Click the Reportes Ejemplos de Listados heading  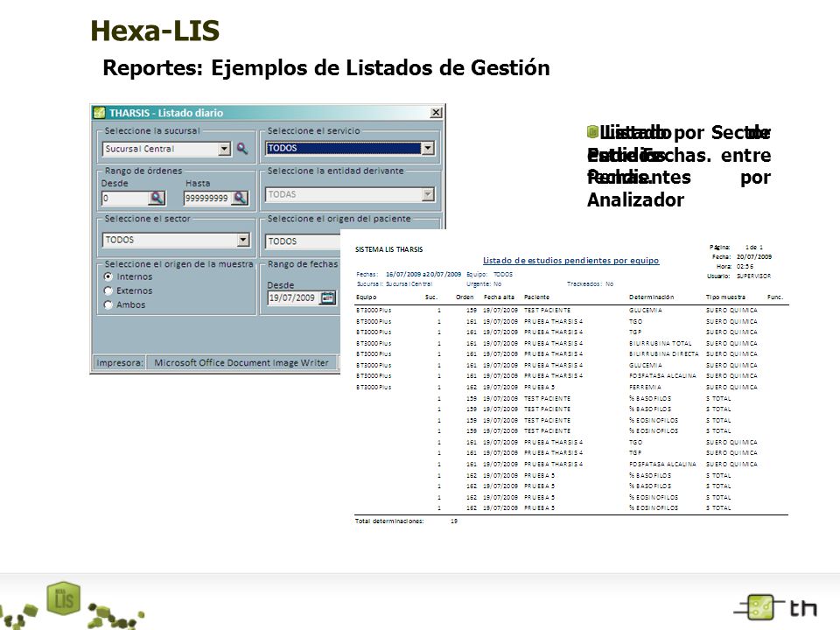tap(326, 68)
